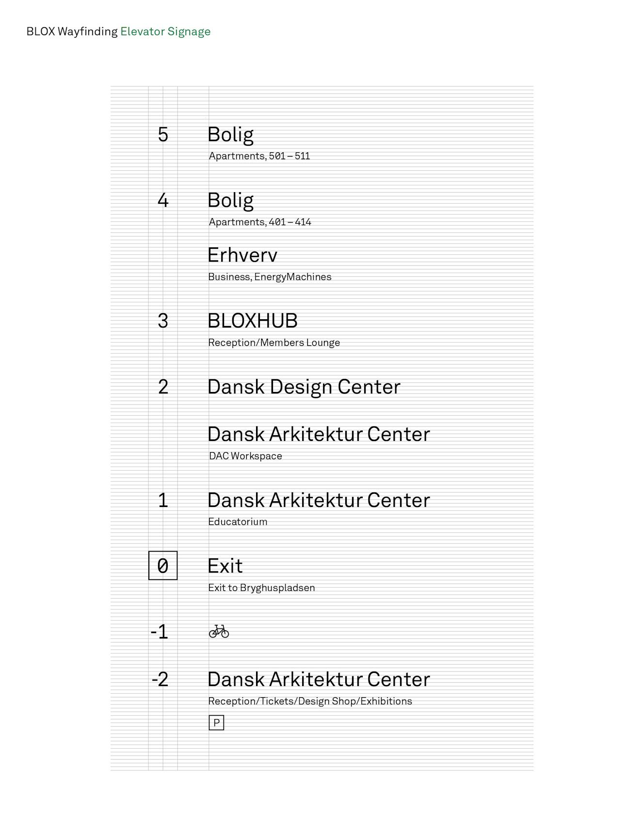Screen dimensions: 644x818
Task: Click the -2 floor label
Action: point(160,679)
